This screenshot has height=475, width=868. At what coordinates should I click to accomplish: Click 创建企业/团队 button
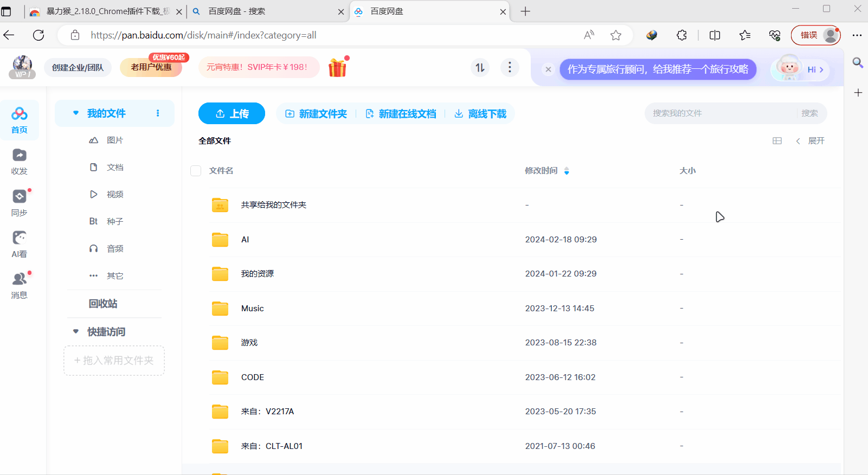[x=78, y=68]
